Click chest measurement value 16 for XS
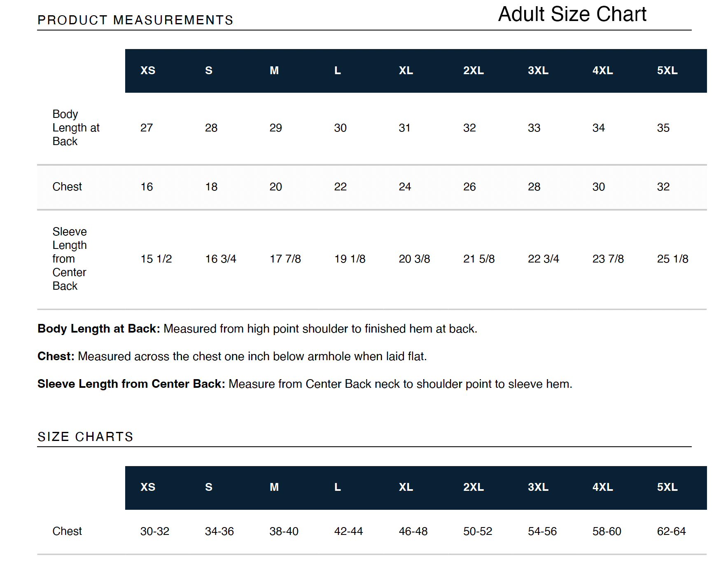 (x=147, y=187)
